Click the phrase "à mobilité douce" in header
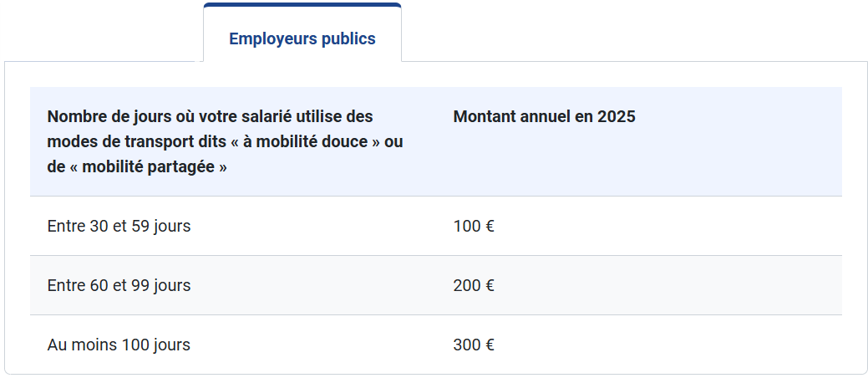868x378 pixels. tap(311, 141)
